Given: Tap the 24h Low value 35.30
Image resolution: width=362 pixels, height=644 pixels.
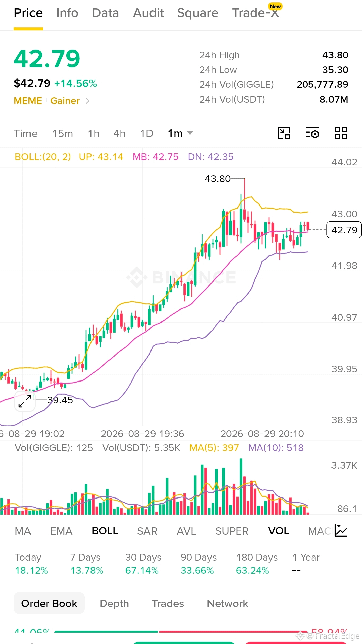Looking at the screenshot, I should [335, 70].
